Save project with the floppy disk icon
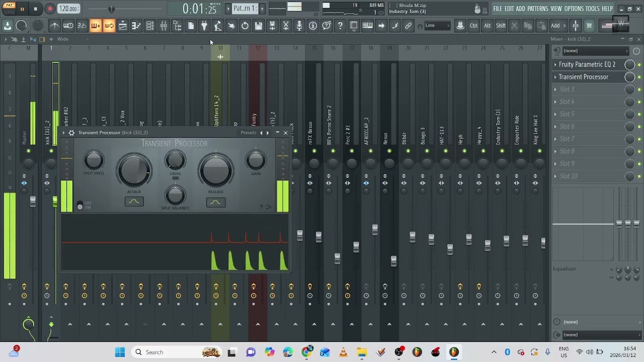The width and height of the screenshot is (644, 362). (259, 26)
